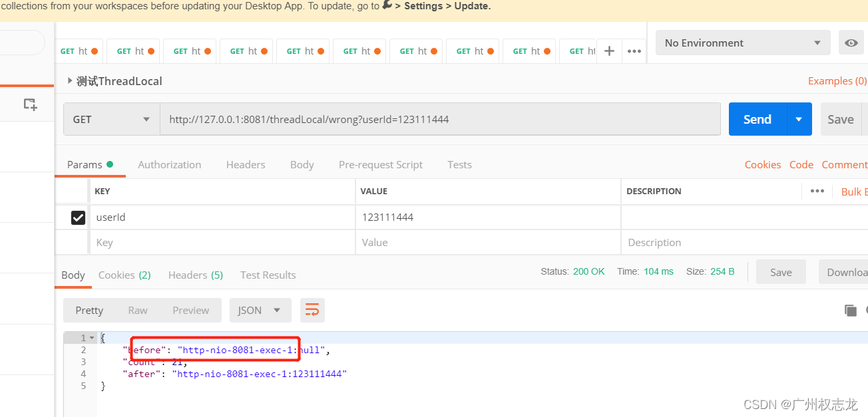This screenshot has height=417, width=868.
Task: Click the wrap-lines icon beside JSON dropdown
Action: (312, 310)
